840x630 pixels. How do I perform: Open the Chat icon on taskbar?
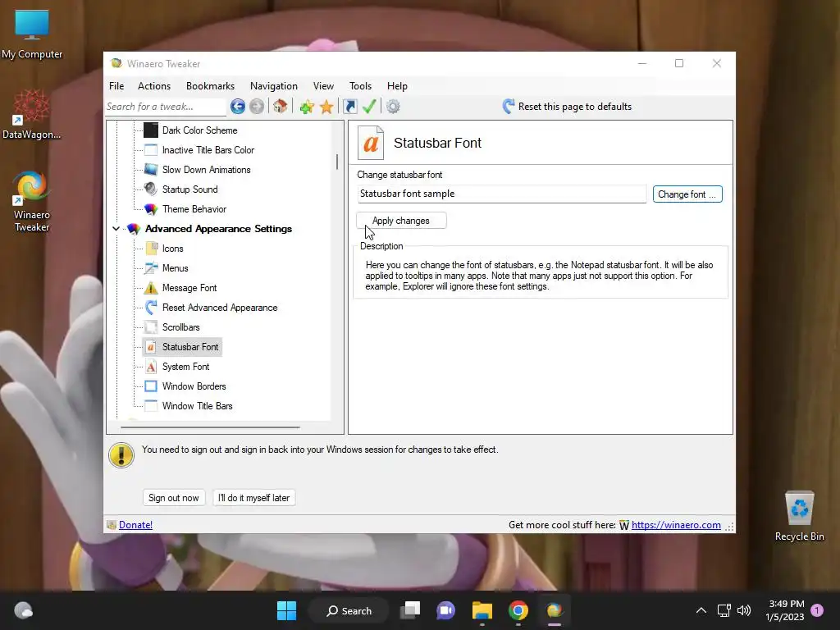pos(445,610)
